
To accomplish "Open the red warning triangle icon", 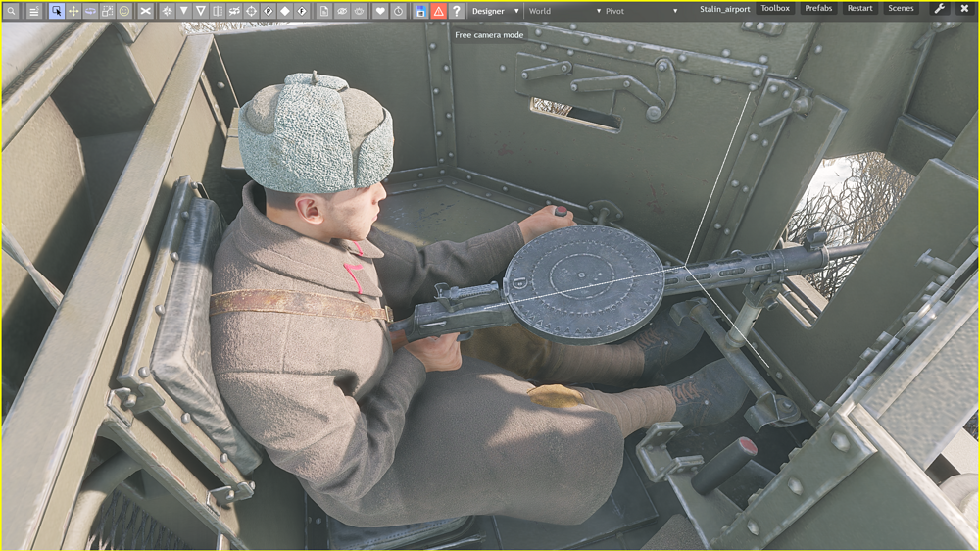I will [438, 11].
